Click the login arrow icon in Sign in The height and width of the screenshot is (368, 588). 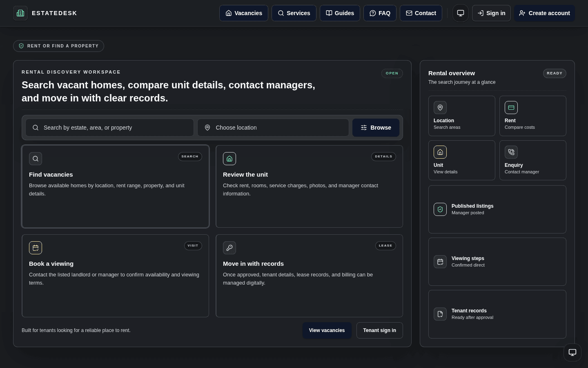click(x=481, y=13)
